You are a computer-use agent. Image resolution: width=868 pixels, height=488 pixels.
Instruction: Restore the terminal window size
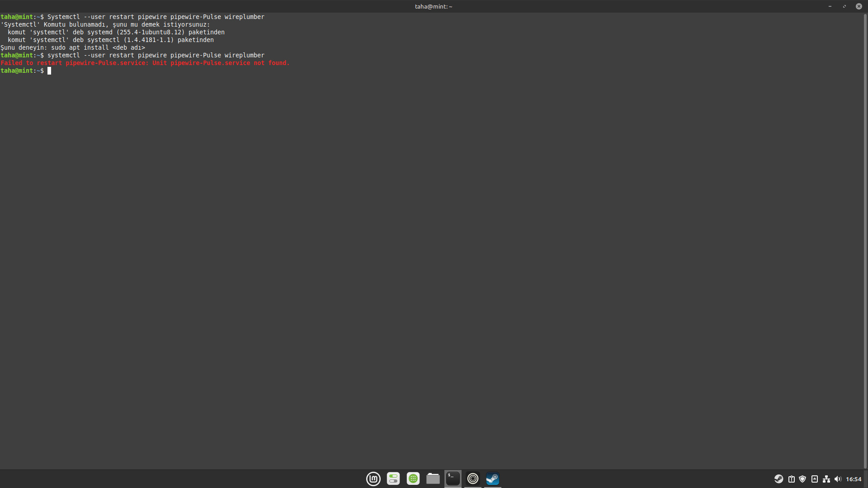click(x=844, y=6)
